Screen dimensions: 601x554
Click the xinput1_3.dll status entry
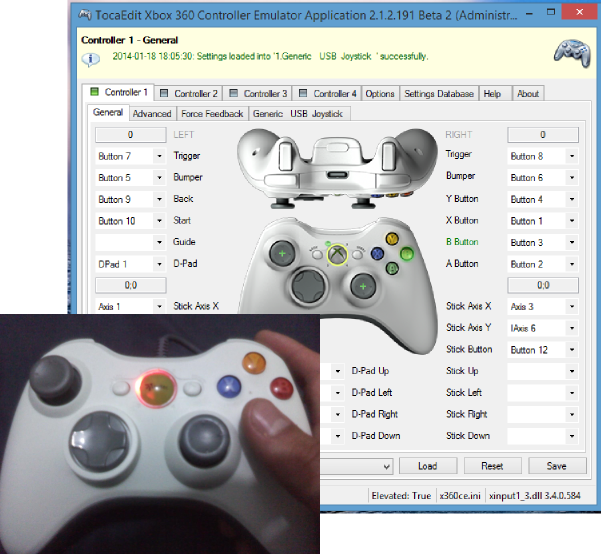535,496
